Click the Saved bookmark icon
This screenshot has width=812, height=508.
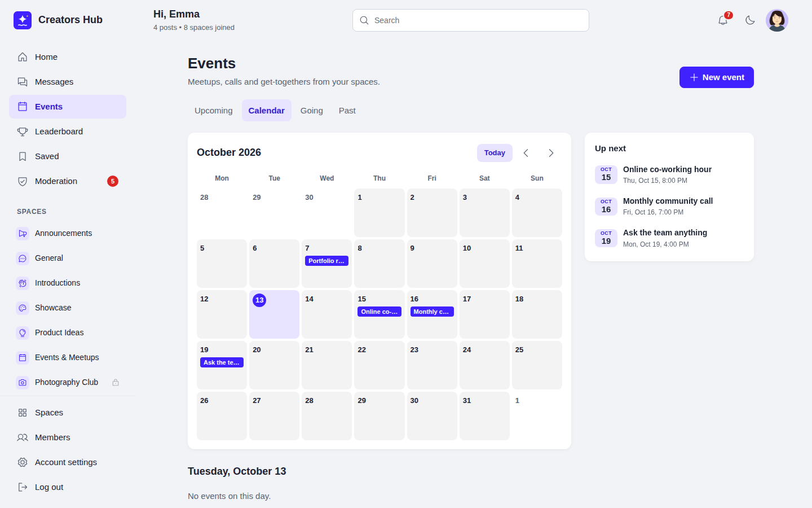click(23, 156)
